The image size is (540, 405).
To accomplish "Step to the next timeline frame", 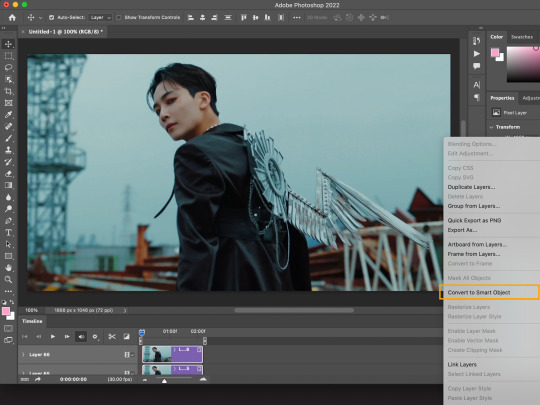I will (x=67, y=336).
